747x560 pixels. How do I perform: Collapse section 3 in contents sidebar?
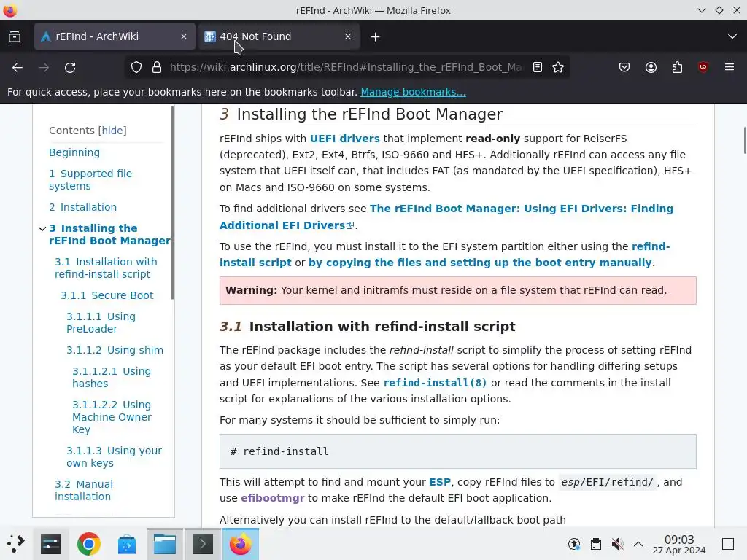pyautogui.click(x=42, y=228)
